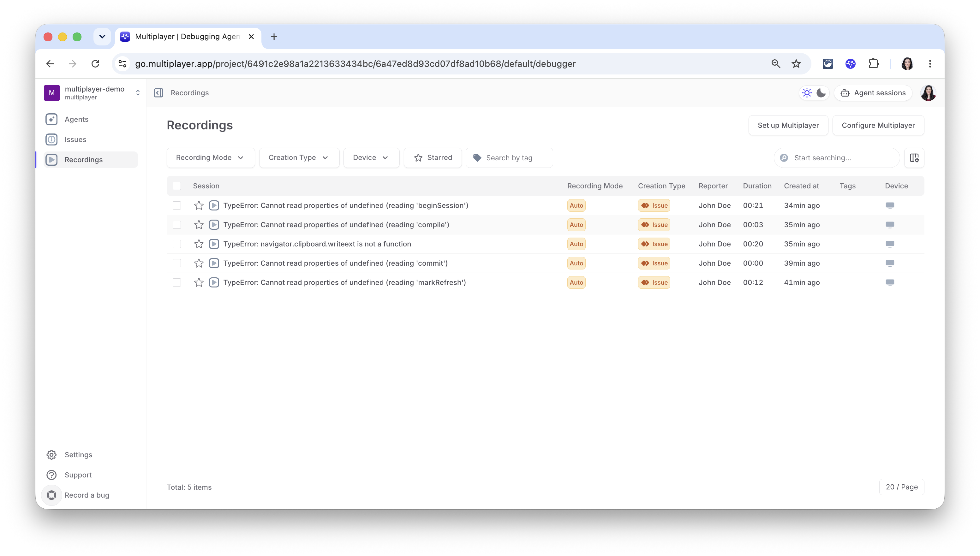Open Chrome profile avatar

click(x=907, y=64)
